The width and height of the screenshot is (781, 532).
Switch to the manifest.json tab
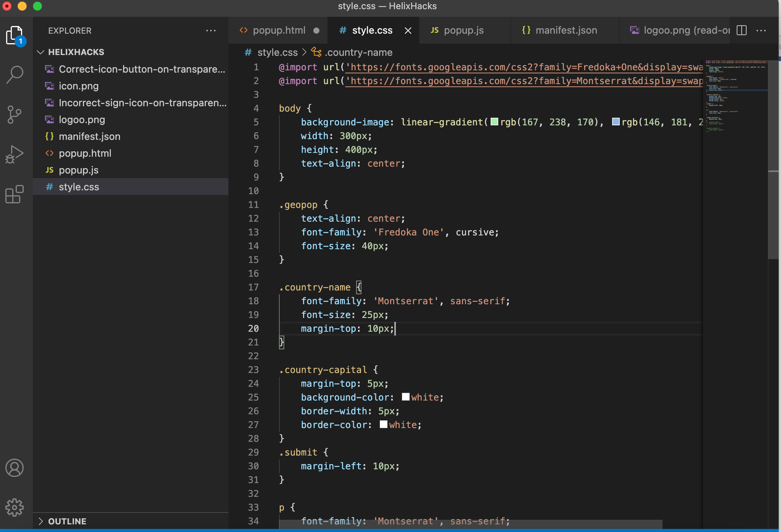tap(566, 30)
